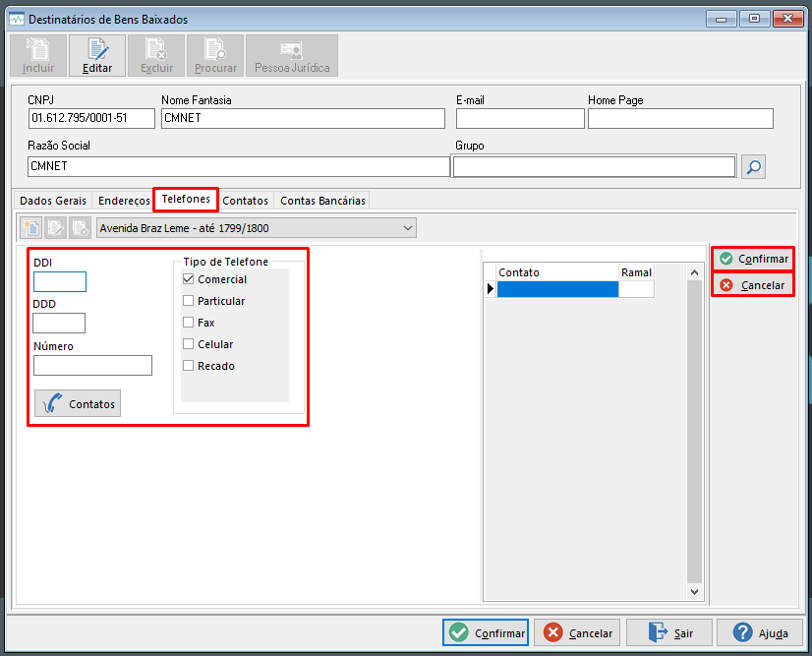Click the contact list scroll down arrow
This screenshot has width=812, height=656.
(694, 591)
